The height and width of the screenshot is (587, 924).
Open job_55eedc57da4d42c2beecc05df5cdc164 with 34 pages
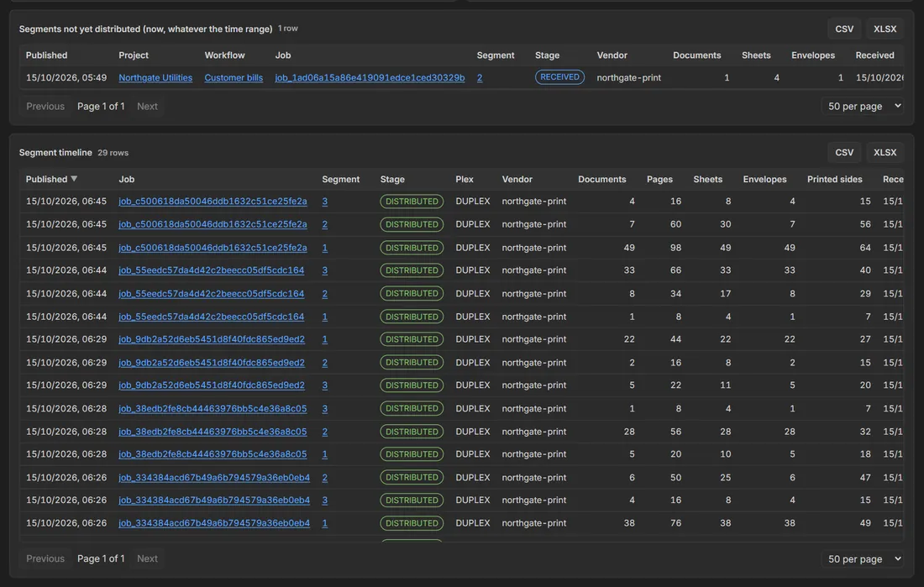click(212, 294)
